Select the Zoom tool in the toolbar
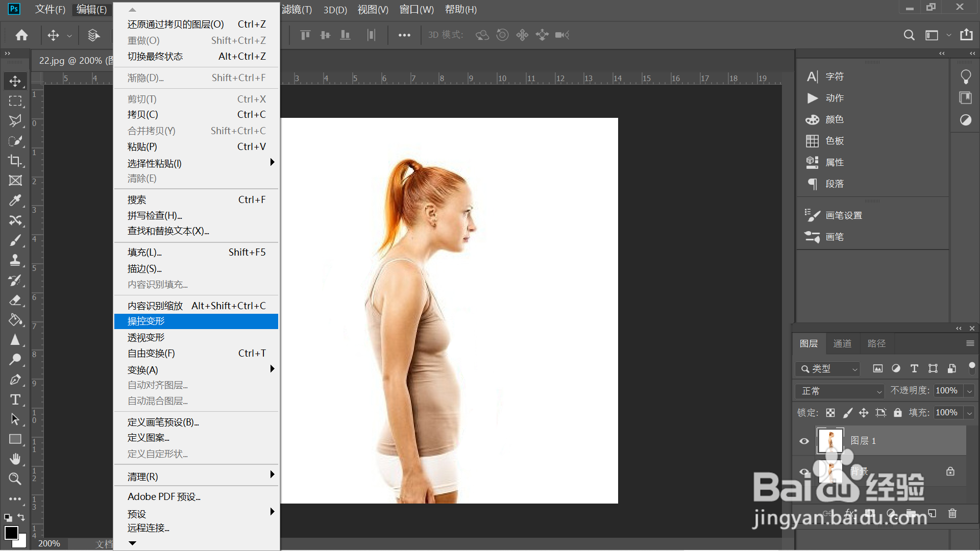This screenshot has width=980, height=551. [x=15, y=479]
